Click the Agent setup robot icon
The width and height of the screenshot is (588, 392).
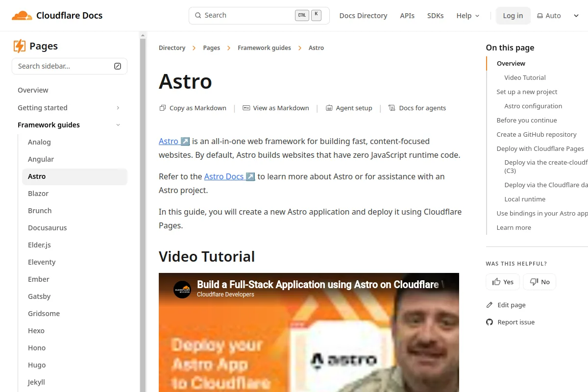point(329,108)
